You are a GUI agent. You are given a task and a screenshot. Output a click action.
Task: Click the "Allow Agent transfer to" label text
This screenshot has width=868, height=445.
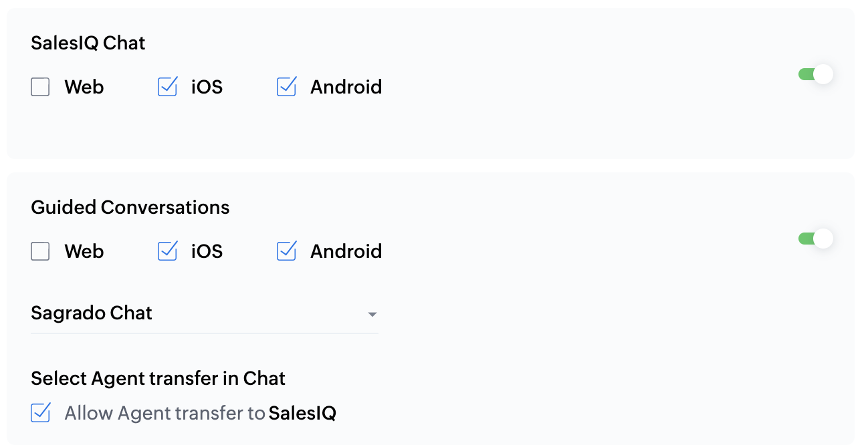pos(165,414)
